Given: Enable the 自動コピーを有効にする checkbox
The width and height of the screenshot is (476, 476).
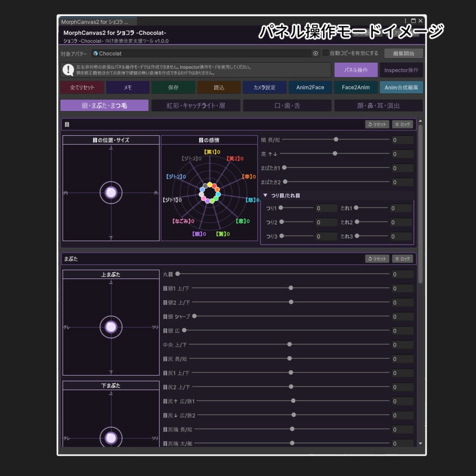Looking at the screenshot, I should click(x=325, y=53).
